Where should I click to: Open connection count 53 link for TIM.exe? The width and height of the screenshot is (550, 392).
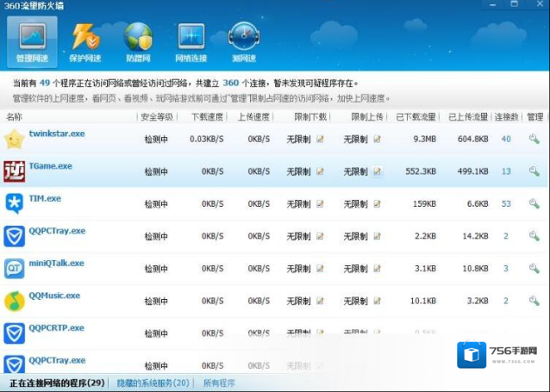[506, 204]
